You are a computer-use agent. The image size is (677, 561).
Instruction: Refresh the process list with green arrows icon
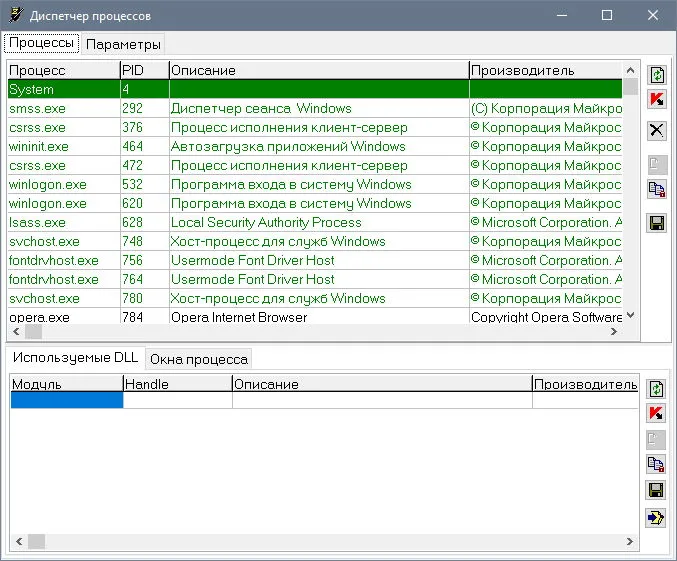[657, 75]
